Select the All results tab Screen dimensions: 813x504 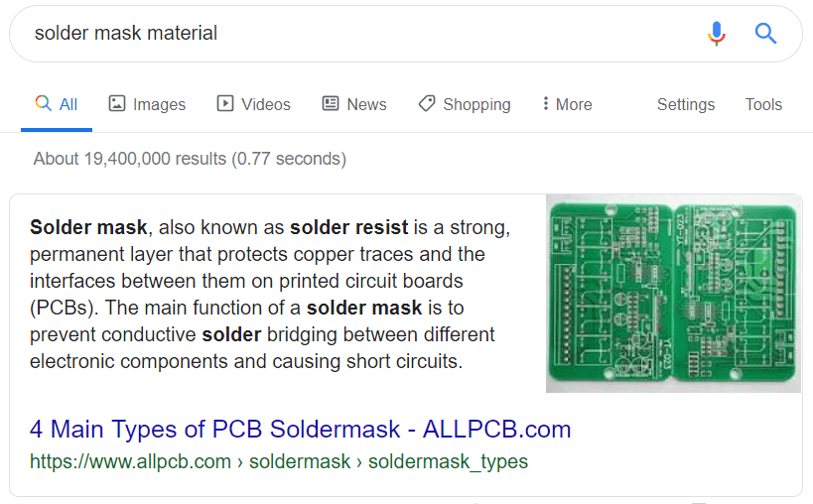click(57, 104)
